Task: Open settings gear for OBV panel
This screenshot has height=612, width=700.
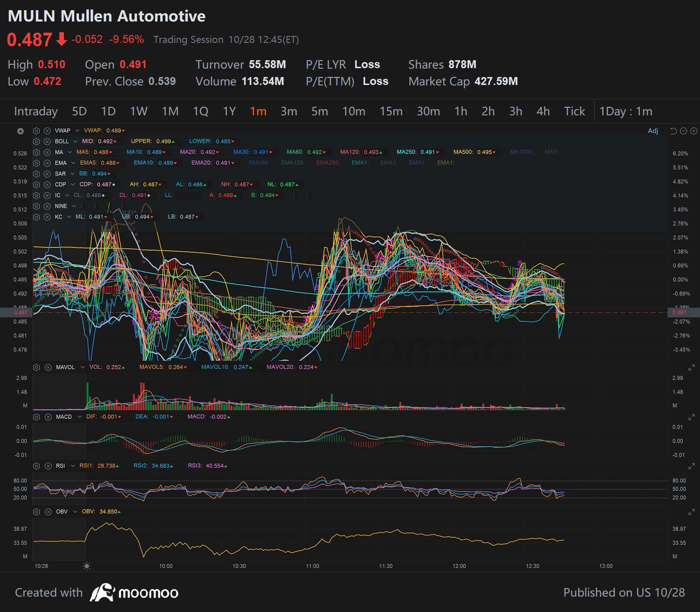Action: (x=37, y=512)
